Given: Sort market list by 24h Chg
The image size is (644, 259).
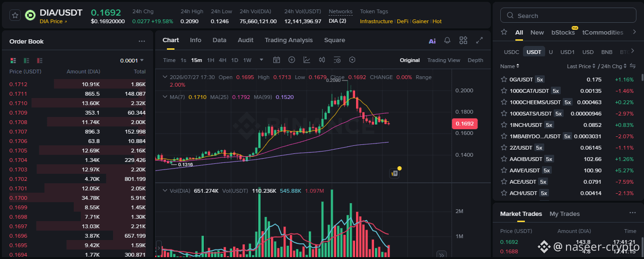Looking at the screenshot, I should click(614, 66).
